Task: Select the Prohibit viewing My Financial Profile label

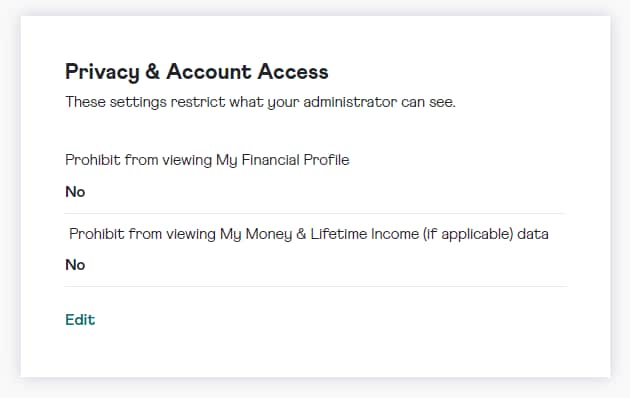Action: [x=207, y=160]
